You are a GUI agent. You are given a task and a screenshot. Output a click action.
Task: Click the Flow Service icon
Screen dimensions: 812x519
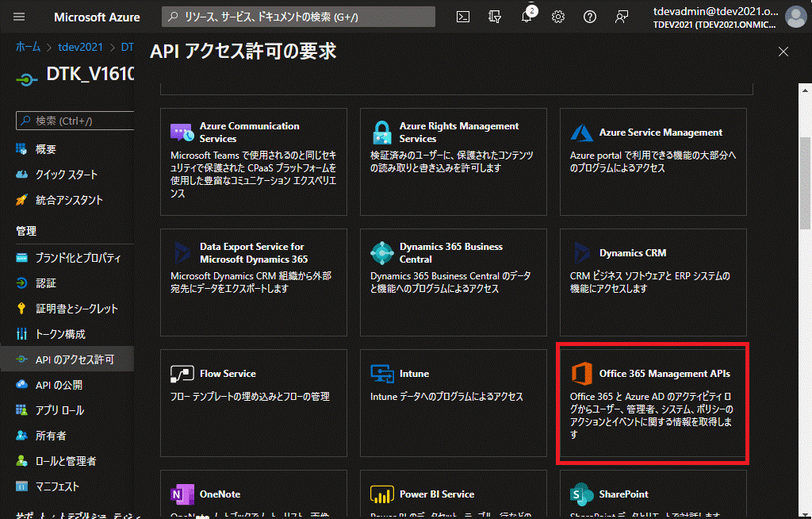click(x=182, y=374)
